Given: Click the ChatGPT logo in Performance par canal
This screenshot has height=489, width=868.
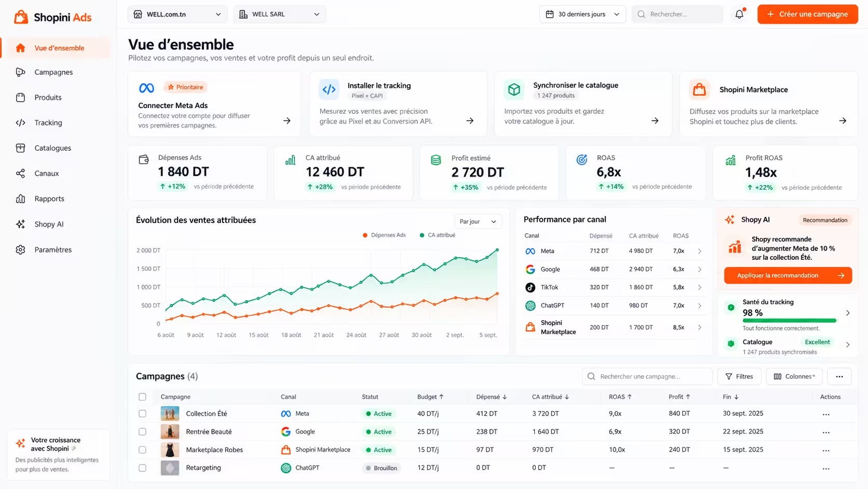Looking at the screenshot, I should tap(530, 306).
